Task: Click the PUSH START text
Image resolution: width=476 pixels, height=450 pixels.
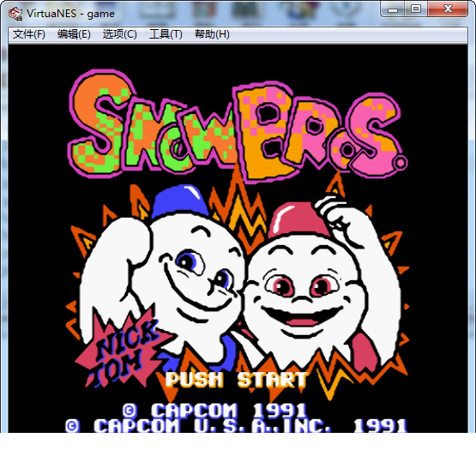Action: click(x=237, y=380)
